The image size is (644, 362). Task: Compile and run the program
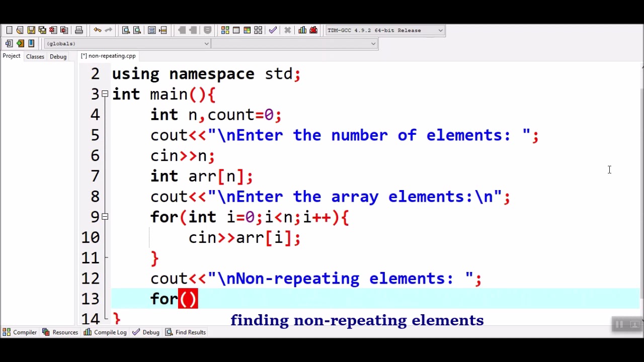(x=247, y=30)
